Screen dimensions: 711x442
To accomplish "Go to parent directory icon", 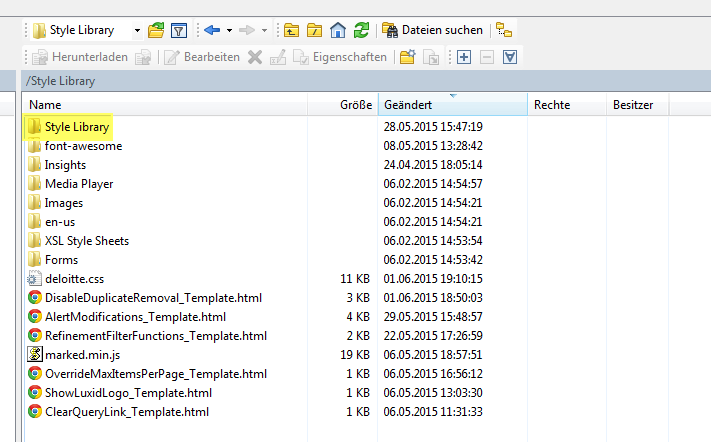I will pos(291,30).
